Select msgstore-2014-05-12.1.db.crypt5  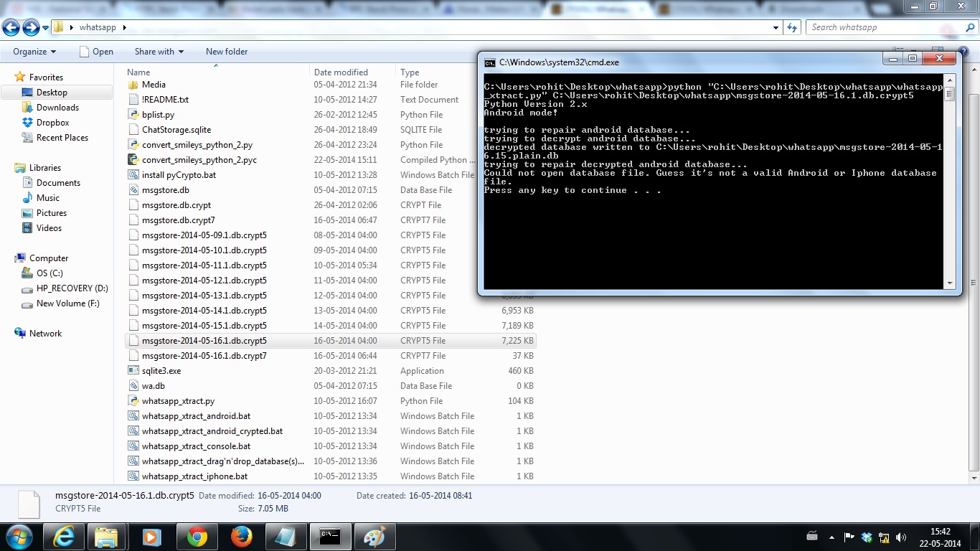pos(204,281)
